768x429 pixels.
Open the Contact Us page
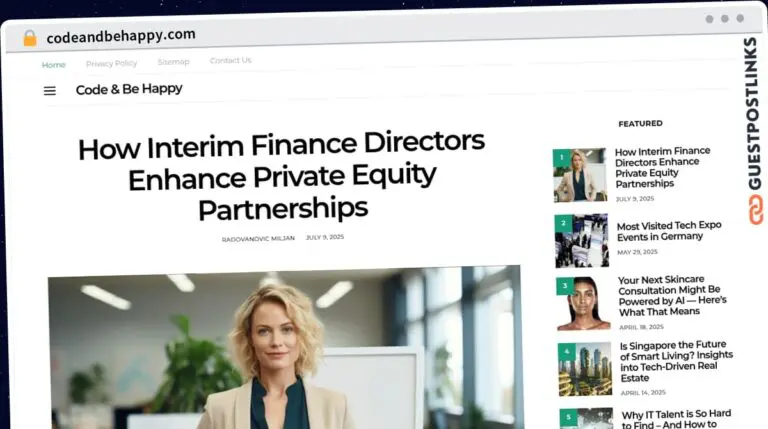(x=231, y=60)
